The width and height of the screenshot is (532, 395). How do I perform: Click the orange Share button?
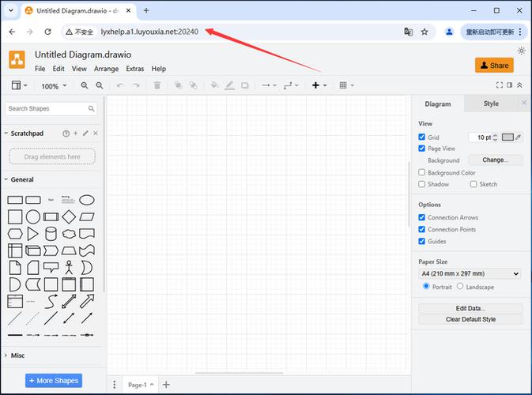[494, 66]
